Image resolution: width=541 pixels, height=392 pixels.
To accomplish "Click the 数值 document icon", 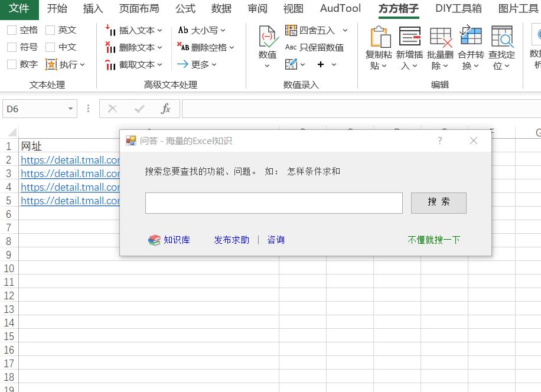I will 268,37.
